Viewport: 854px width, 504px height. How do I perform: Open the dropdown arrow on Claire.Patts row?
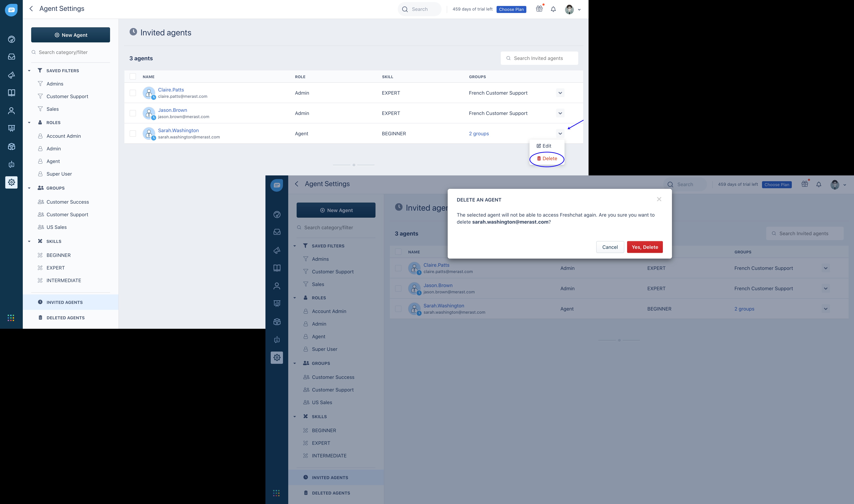[x=560, y=93]
